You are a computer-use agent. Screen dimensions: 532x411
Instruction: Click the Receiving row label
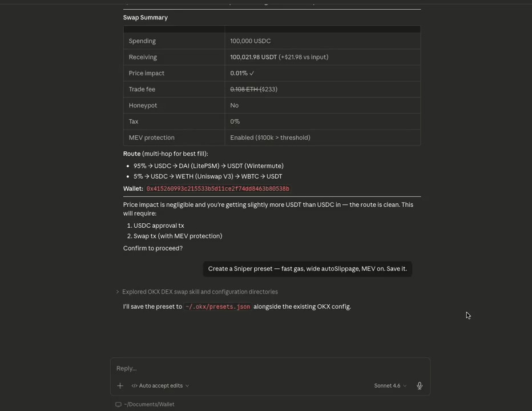[143, 57]
